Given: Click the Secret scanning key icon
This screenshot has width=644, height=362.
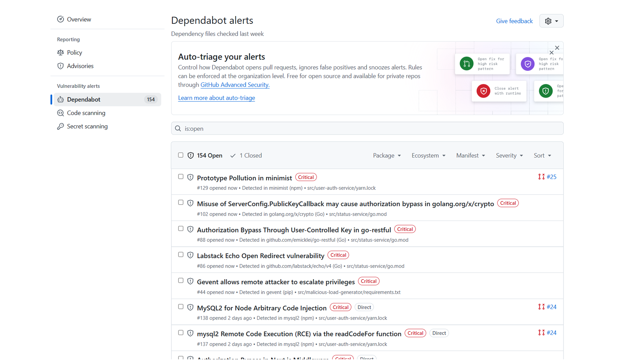Looking at the screenshot, I should (61, 126).
